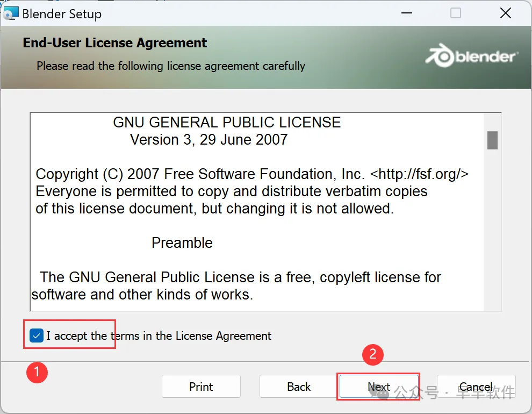The image size is (532, 414).
Task: Click the "<http://fsf.org/>" text in license
Action: pyautogui.click(x=419, y=174)
